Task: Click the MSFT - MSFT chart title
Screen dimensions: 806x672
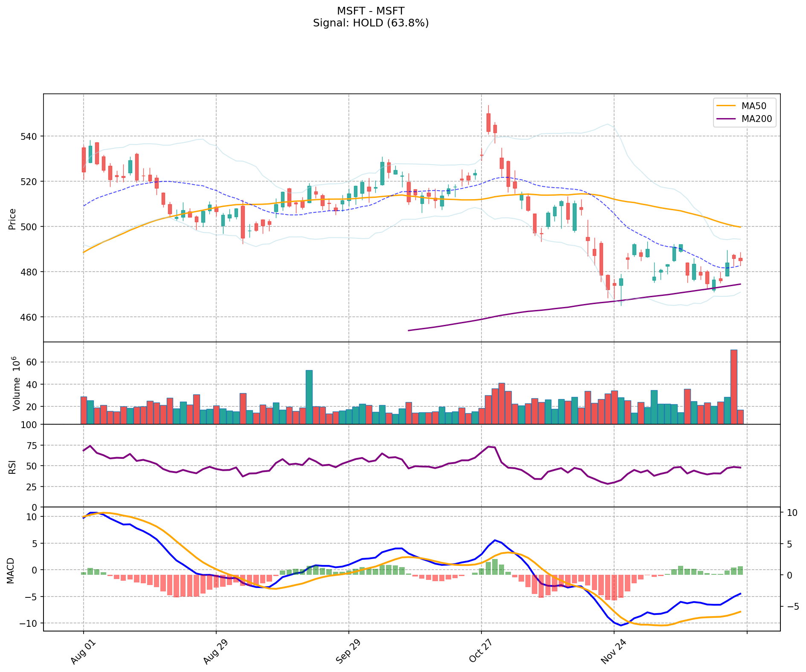Action: tap(371, 11)
